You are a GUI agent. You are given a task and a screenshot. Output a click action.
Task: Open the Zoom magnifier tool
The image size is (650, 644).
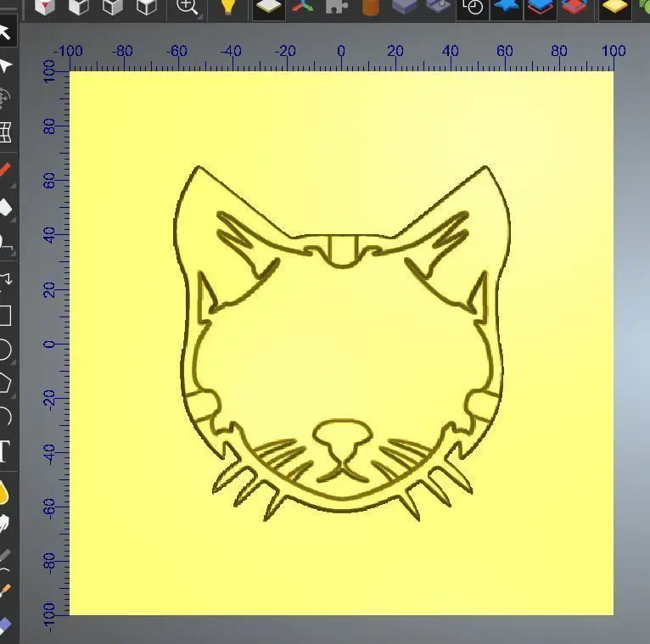188,8
